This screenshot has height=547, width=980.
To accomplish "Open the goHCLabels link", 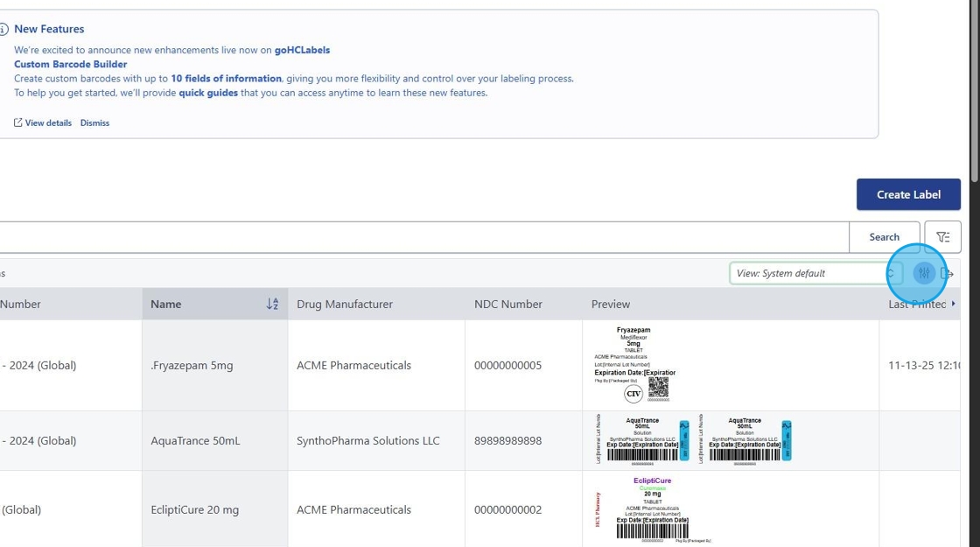I will (302, 50).
